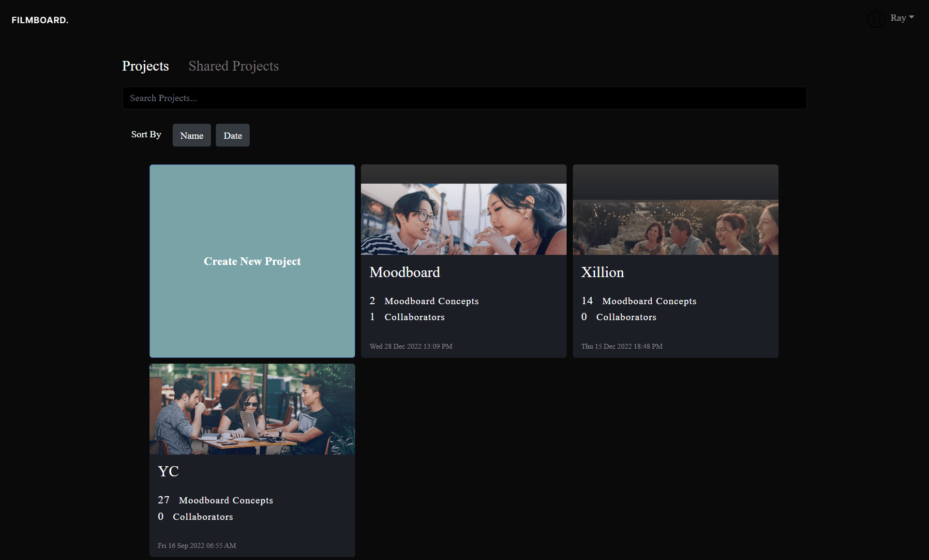
Task: Click the user profile avatar icon
Action: click(x=876, y=19)
